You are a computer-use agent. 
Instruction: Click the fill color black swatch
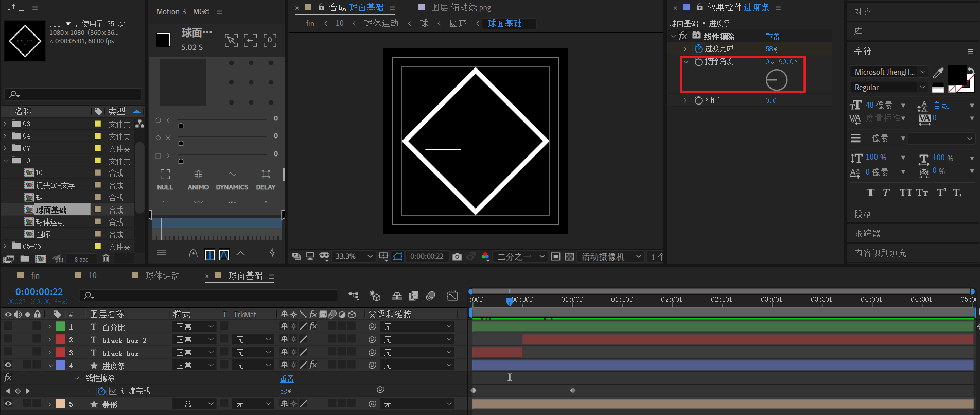point(956,75)
